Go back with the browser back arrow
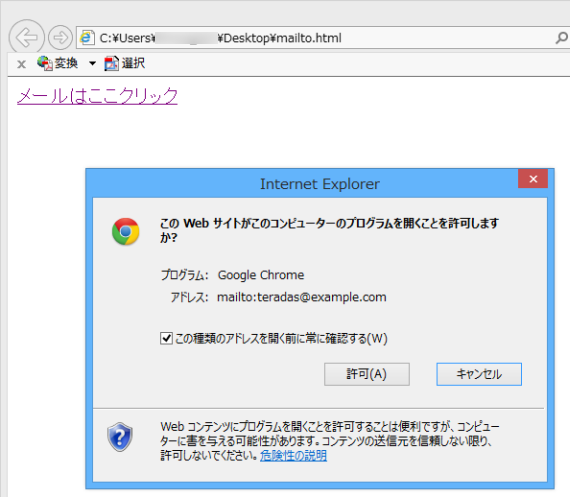The image size is (570, 497). [27, 37]
